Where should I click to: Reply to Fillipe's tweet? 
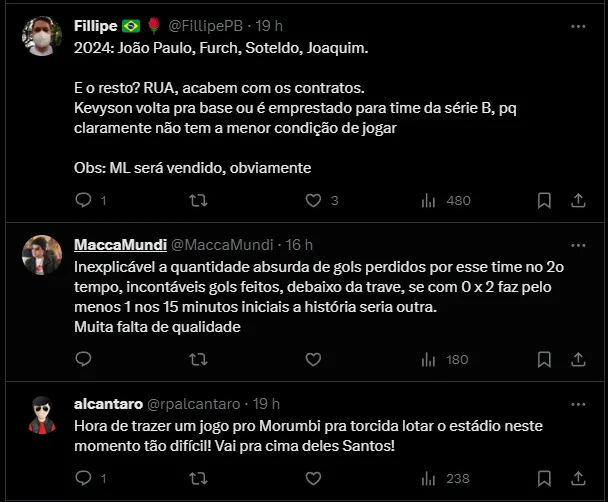point(84,200)
